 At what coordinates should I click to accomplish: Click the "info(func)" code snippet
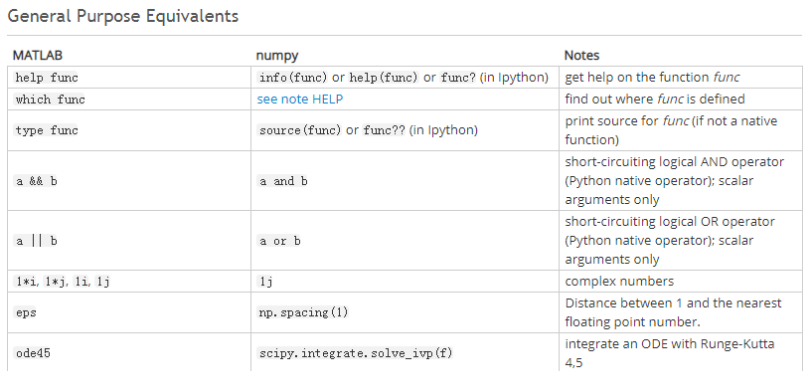tap(292, 78)
